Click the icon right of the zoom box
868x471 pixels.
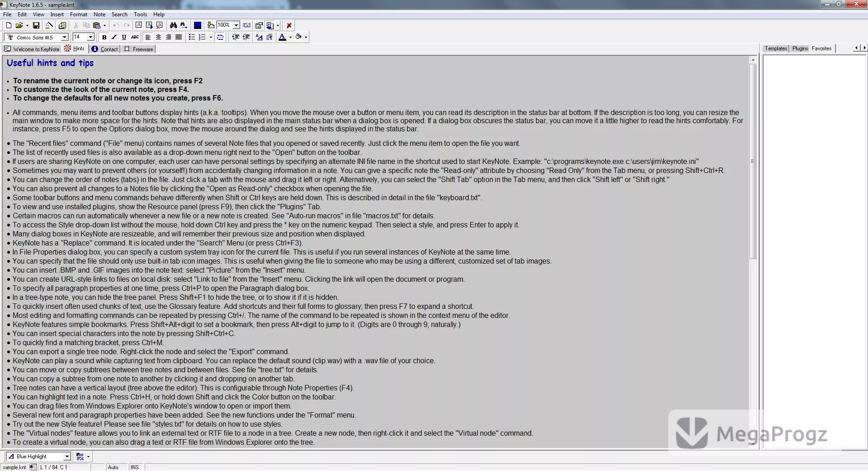point(246,25)
